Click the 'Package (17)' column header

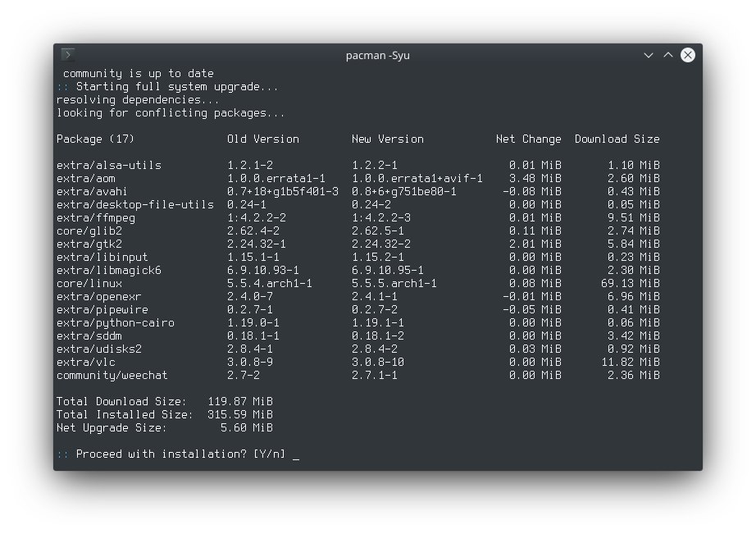[x=95, y=139]
